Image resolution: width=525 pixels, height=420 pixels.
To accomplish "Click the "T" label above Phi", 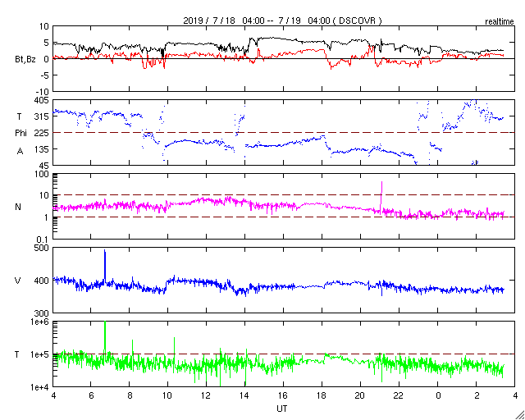I will [18, 116].
